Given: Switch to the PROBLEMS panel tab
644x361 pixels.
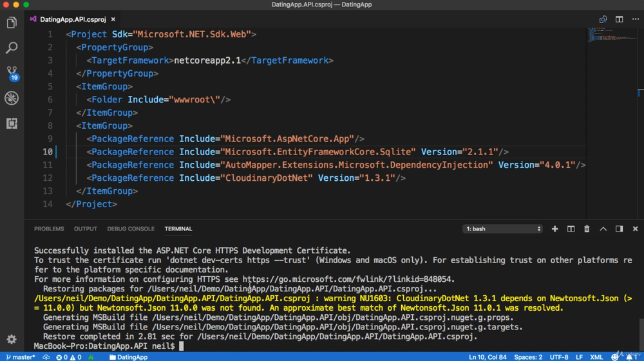Looking at the screenshot, I should [49, 229].
